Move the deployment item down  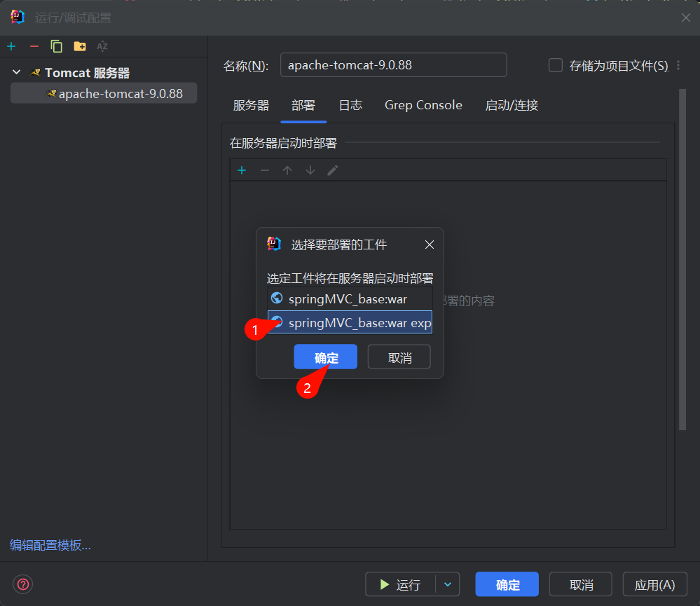coord(310,170)
